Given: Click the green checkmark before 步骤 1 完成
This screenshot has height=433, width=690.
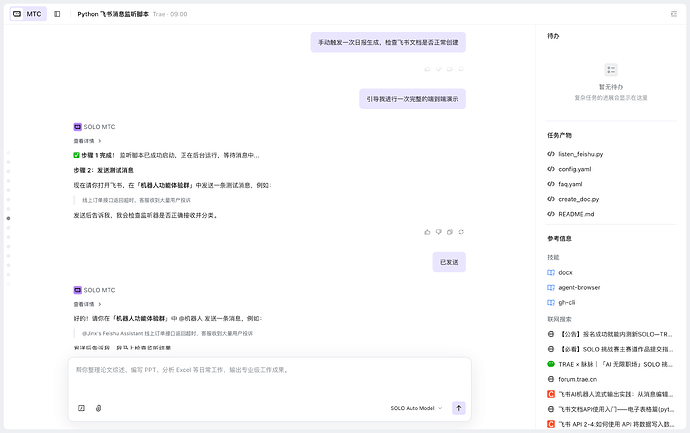Looking at the screenshot, I should tap(76, 155).
